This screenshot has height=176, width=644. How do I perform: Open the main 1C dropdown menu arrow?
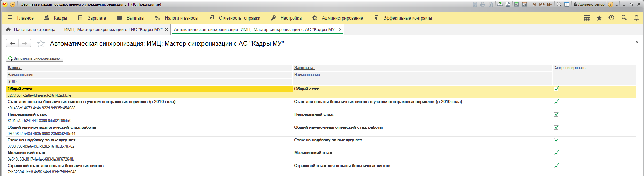(13, 4)
